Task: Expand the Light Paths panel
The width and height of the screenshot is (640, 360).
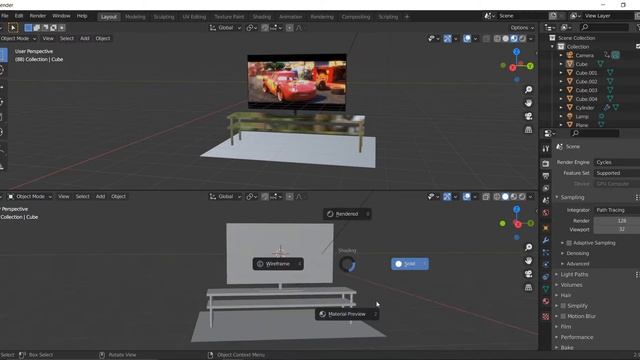Action: (574, 274)
